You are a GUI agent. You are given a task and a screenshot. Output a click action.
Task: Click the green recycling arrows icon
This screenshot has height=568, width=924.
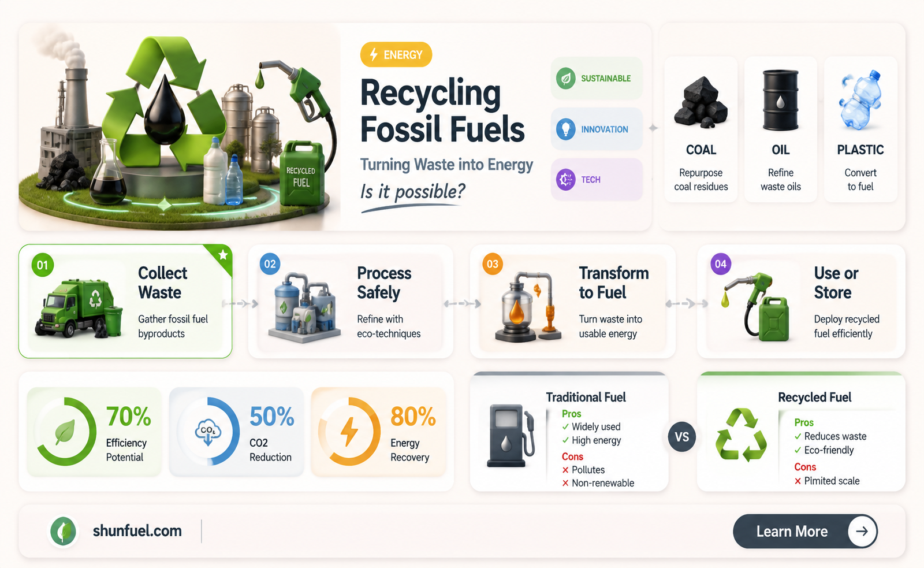741,435
